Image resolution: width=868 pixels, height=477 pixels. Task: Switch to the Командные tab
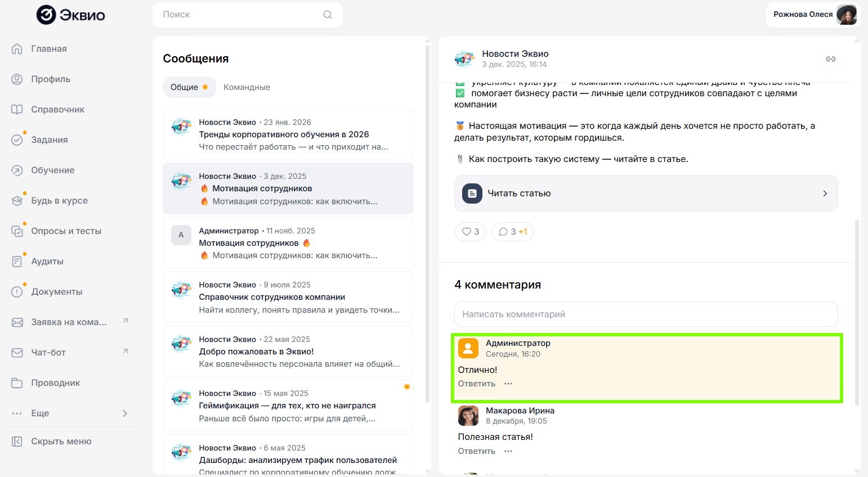247,87
